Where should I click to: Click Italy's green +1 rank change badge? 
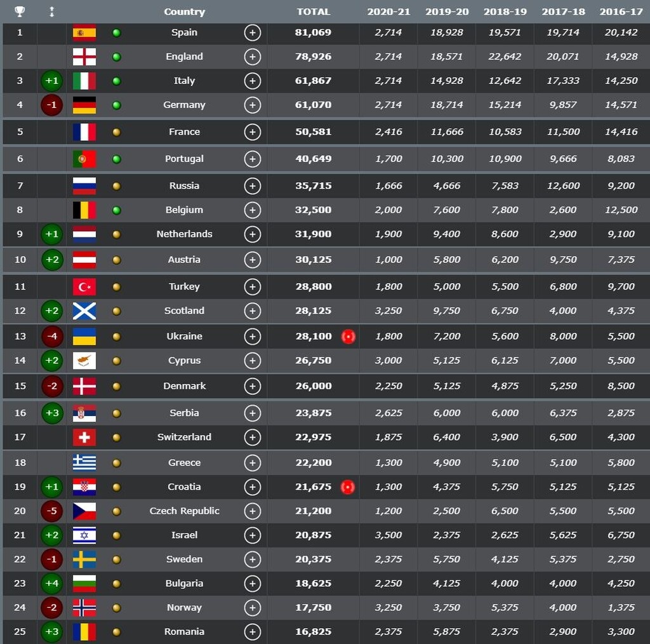[51, 81]
